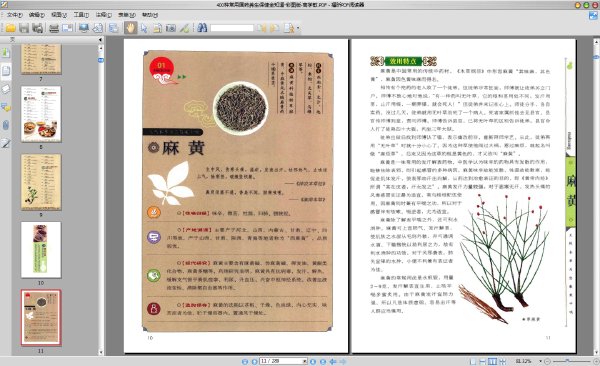600x366 pixels.
Task: Select page 9 thumbnail
Action: point(41,182)
